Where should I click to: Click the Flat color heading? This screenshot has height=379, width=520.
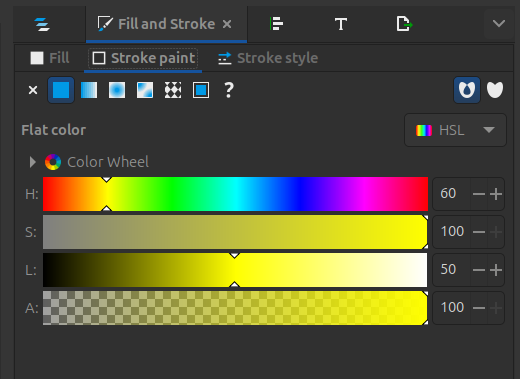pyautogui.click(x=54, y=130)
